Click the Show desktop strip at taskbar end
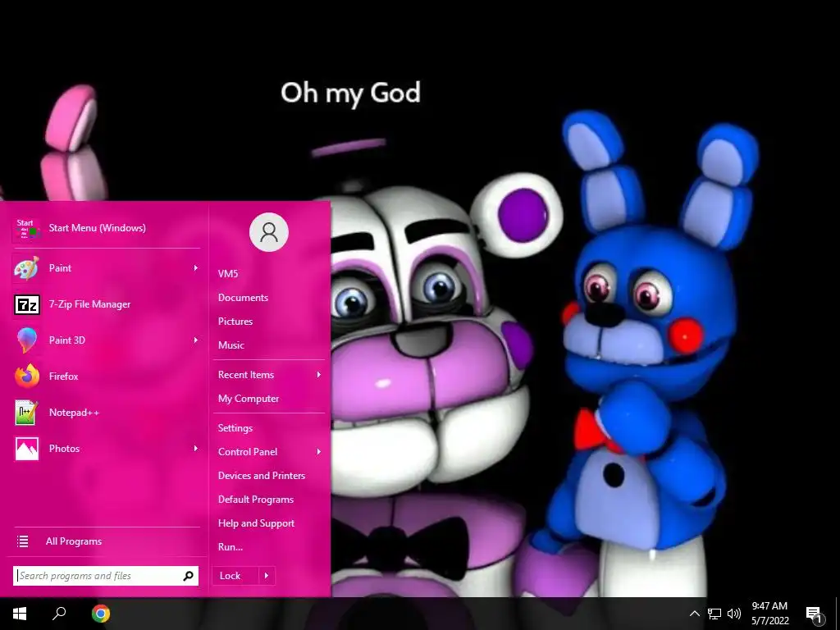This screenshot has height=630, width=840. coord(837,614)
